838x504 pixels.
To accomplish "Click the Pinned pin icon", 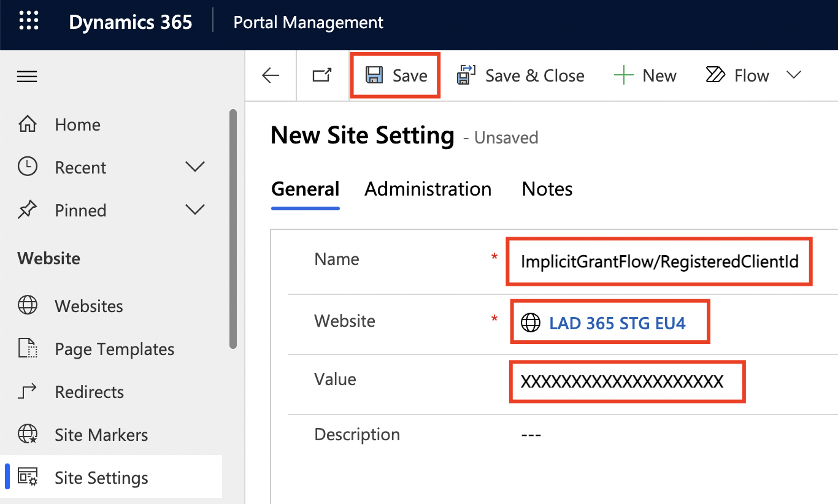I will tap(28, 210).
